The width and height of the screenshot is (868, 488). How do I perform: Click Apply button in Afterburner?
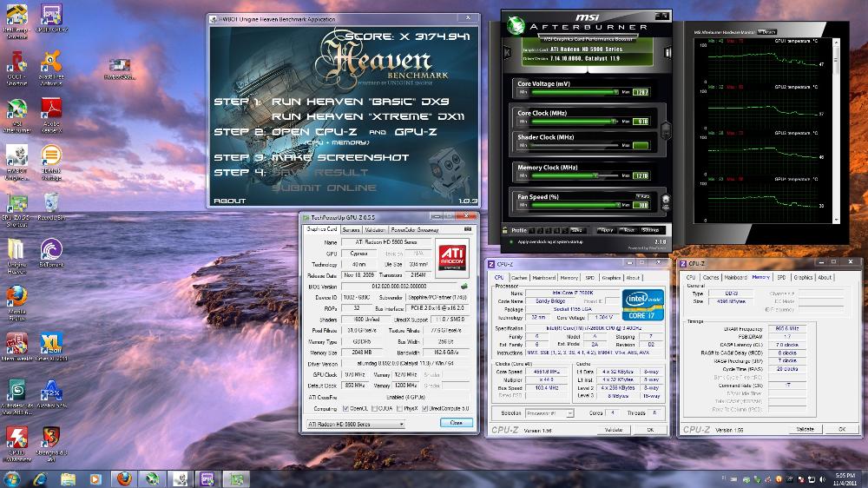[x=606, y=230]
